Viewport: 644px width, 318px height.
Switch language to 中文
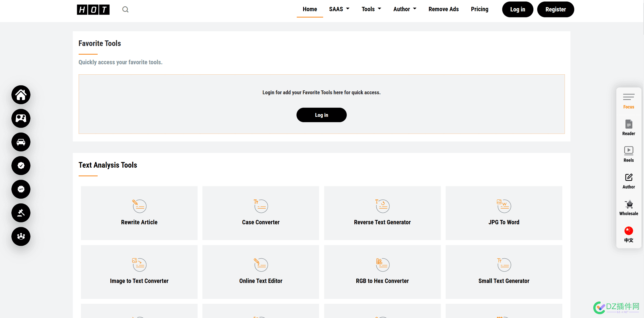click(629, 234)
